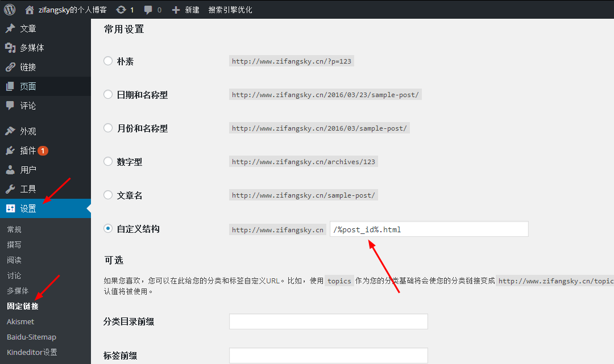
Task: Open the 阅读 settings submenu
Action: point(14,260)
